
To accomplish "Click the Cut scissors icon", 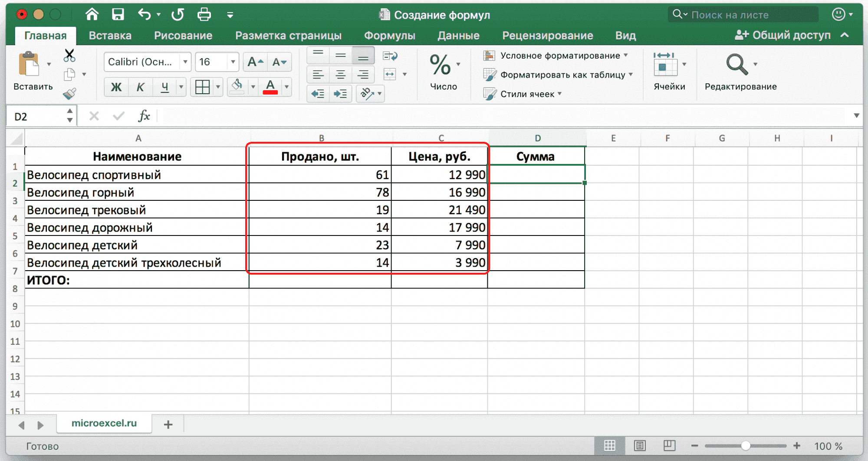I will pyautogui.click(x=69, y=56).
